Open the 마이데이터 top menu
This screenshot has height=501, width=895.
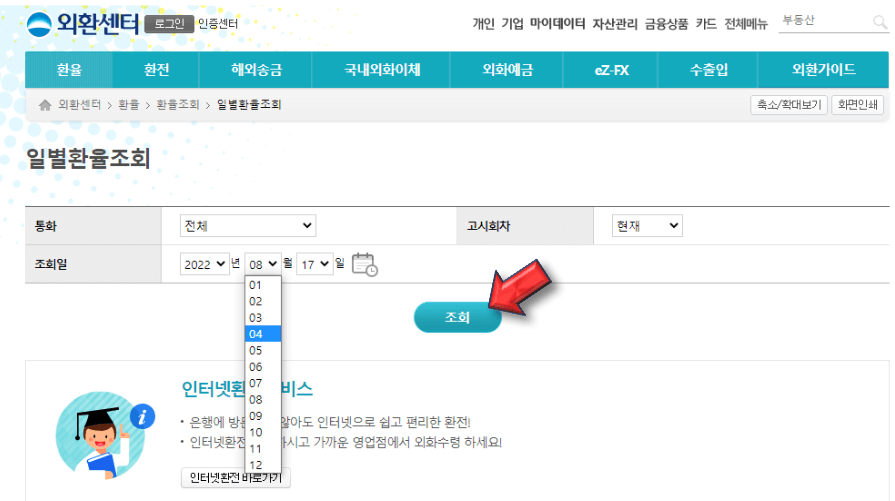coord(557,23)
